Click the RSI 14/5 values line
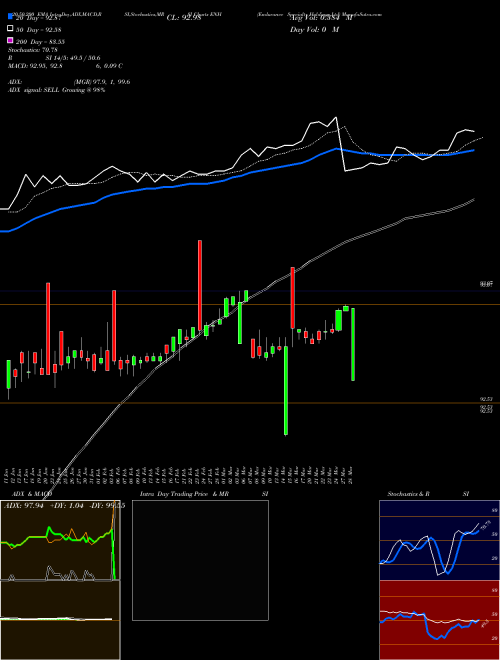500x660 pixels. 54,58
